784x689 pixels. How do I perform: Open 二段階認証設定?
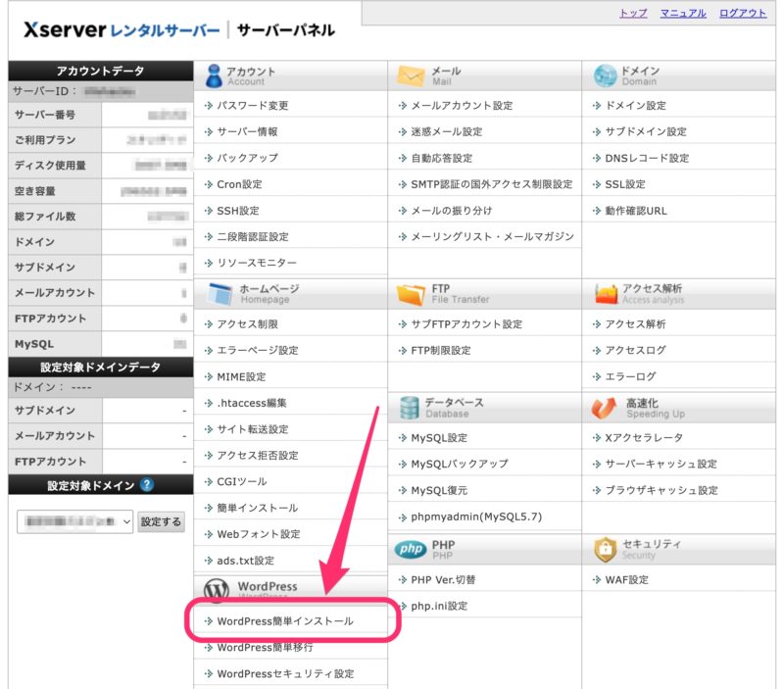[253, 237]
